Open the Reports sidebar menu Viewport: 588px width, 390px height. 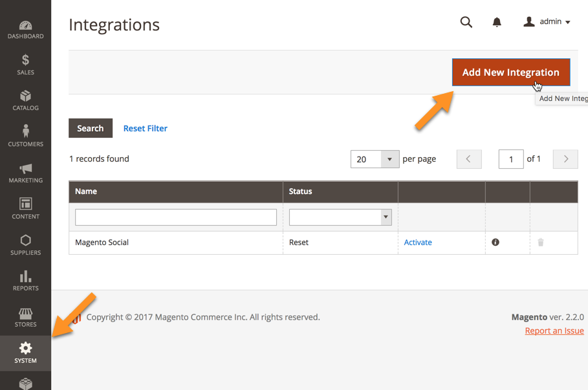(x=25, y=280)
